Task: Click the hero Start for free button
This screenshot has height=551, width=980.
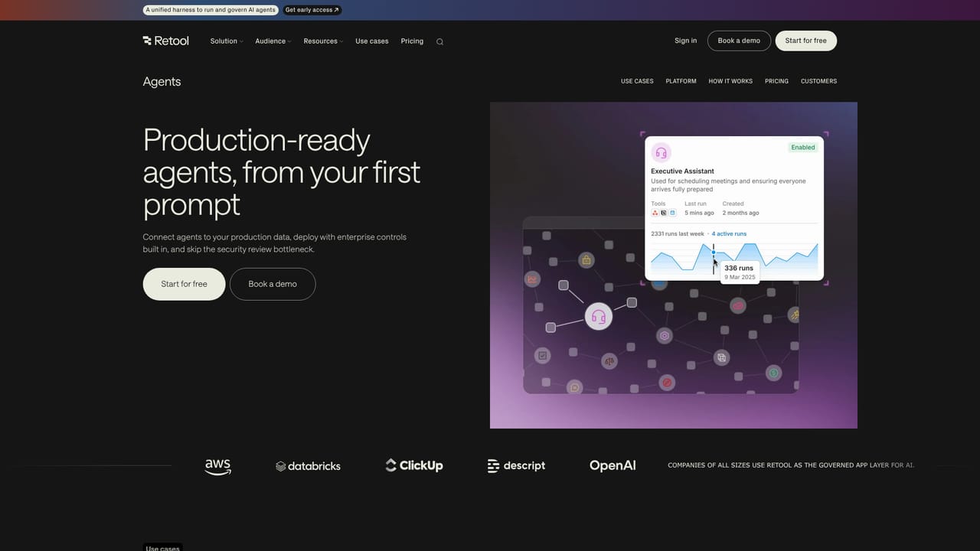Action: (184, 284)
